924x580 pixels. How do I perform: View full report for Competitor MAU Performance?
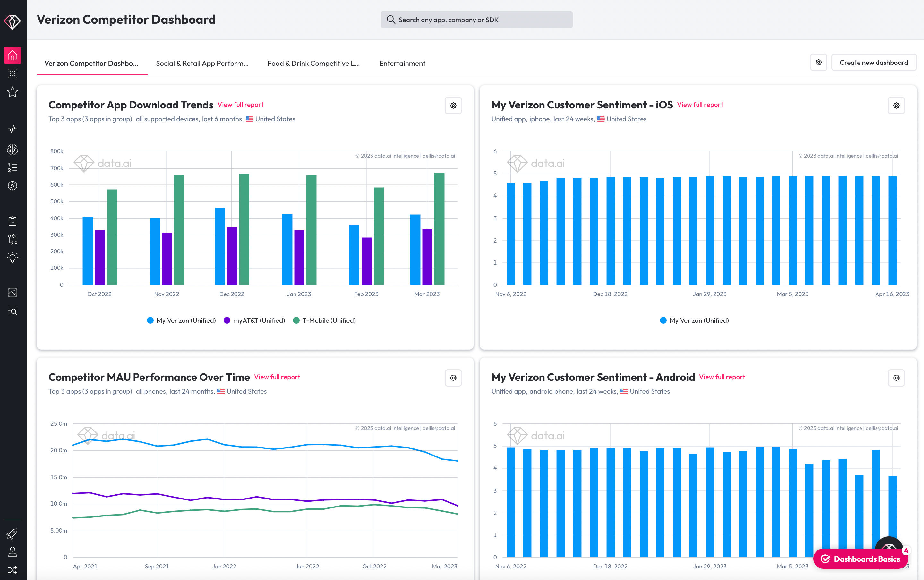tap(277, 377)
